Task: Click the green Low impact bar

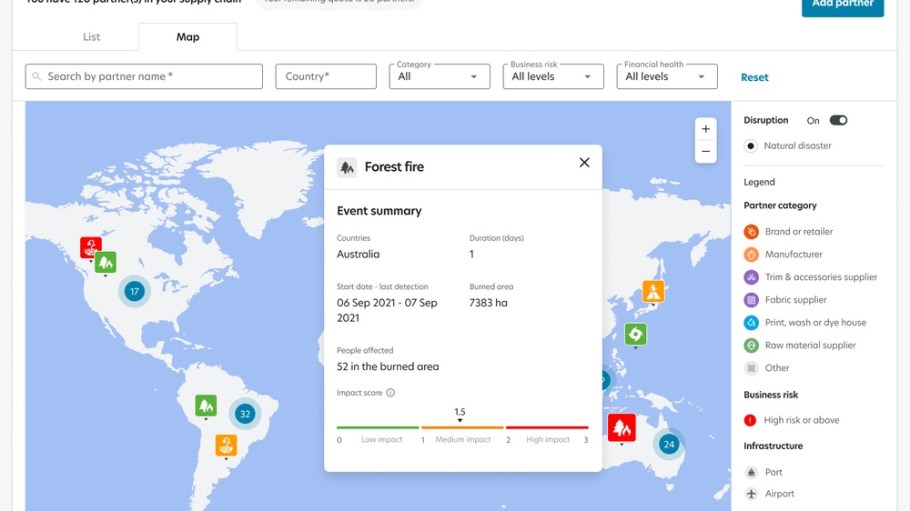Action: 378,427
